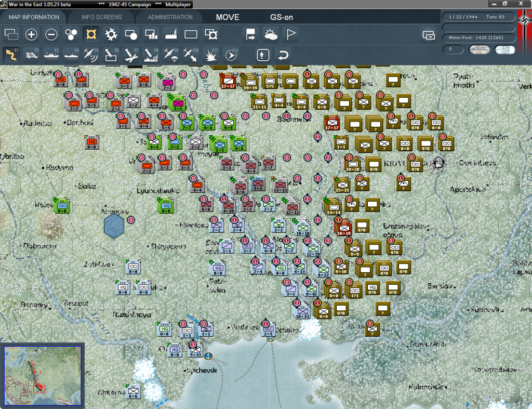This screenshot has width=532, height=409.
Task: Select the F5 air recon mode
Action: point(91,55)
